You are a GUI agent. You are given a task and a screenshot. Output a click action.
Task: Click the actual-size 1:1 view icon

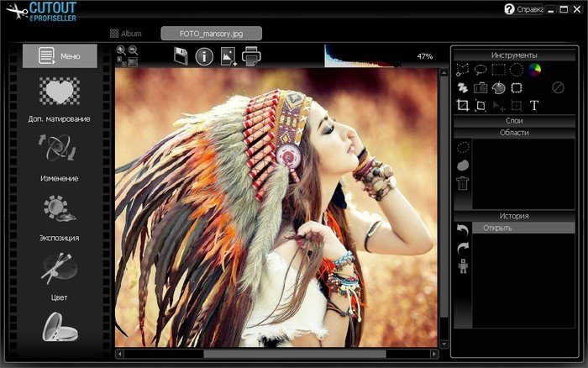coord(122,61)
